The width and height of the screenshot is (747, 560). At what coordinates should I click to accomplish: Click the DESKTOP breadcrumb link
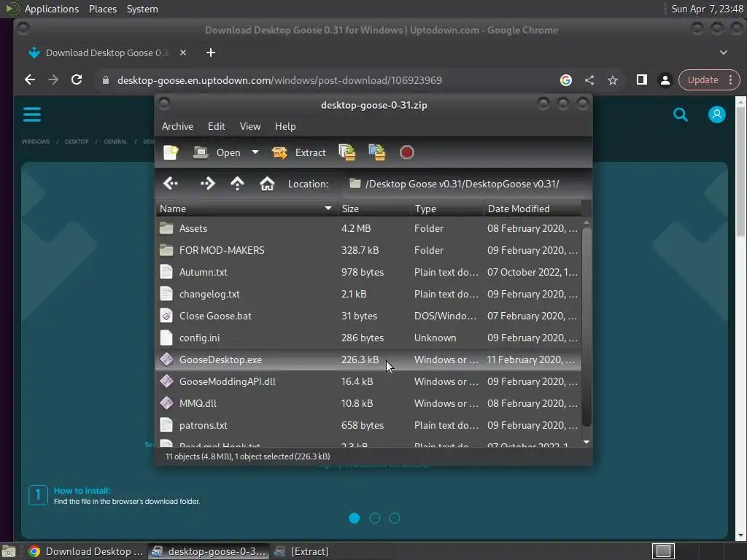tap(77, 141)
